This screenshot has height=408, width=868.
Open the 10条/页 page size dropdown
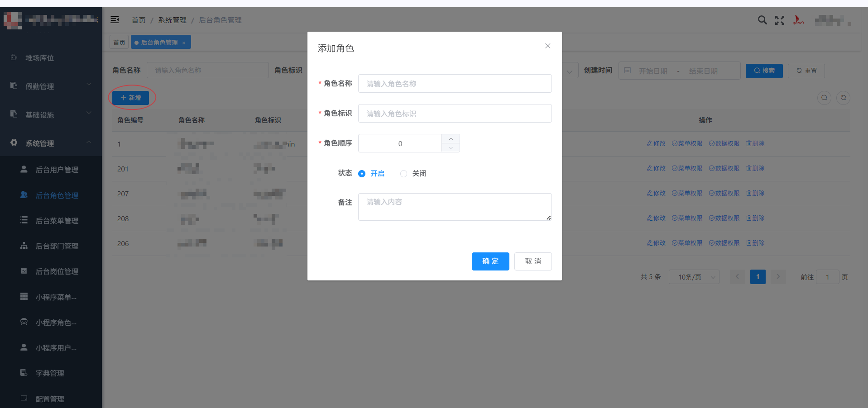(694, 276)
